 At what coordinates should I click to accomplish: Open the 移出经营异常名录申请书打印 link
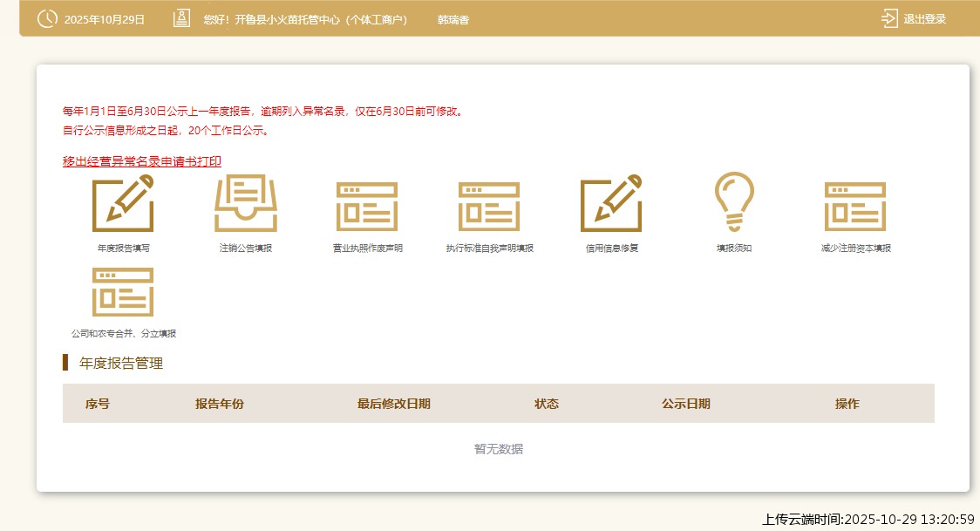click(x=141, y=160)
